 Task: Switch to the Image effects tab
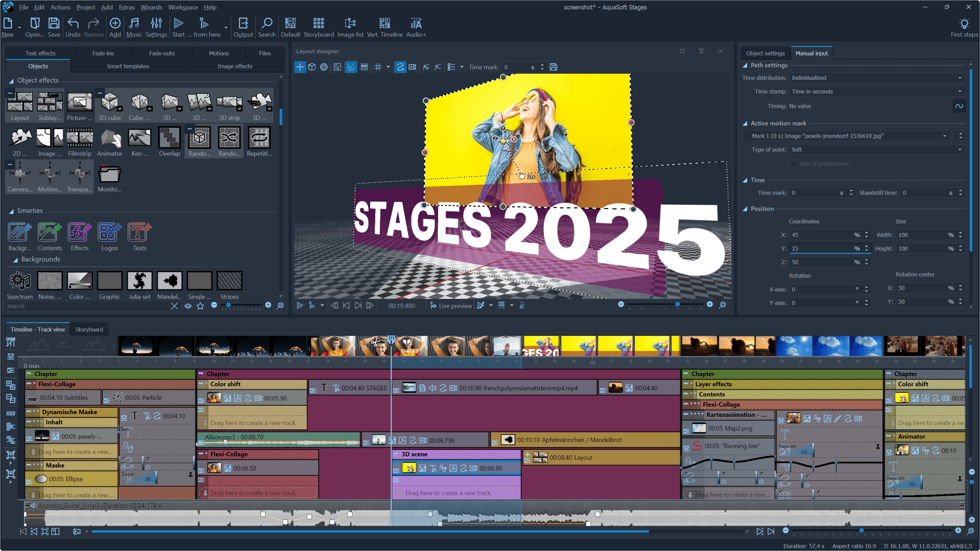point(235,66)
